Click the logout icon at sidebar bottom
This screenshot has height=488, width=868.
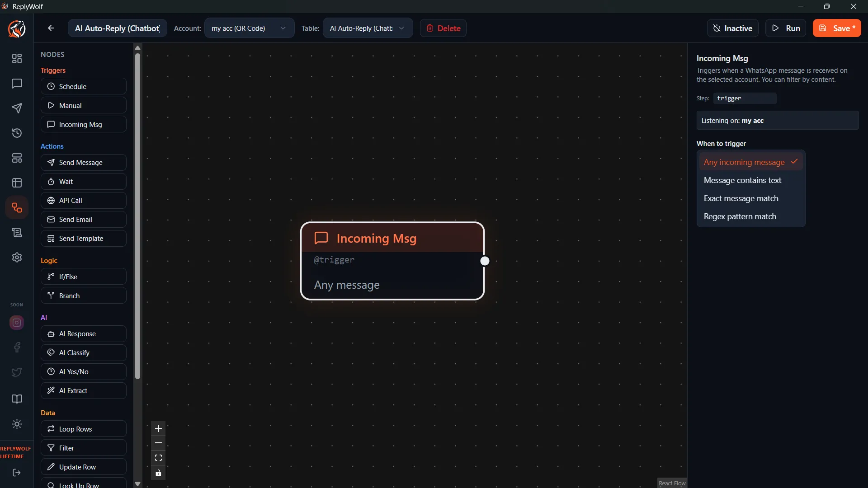17,473
